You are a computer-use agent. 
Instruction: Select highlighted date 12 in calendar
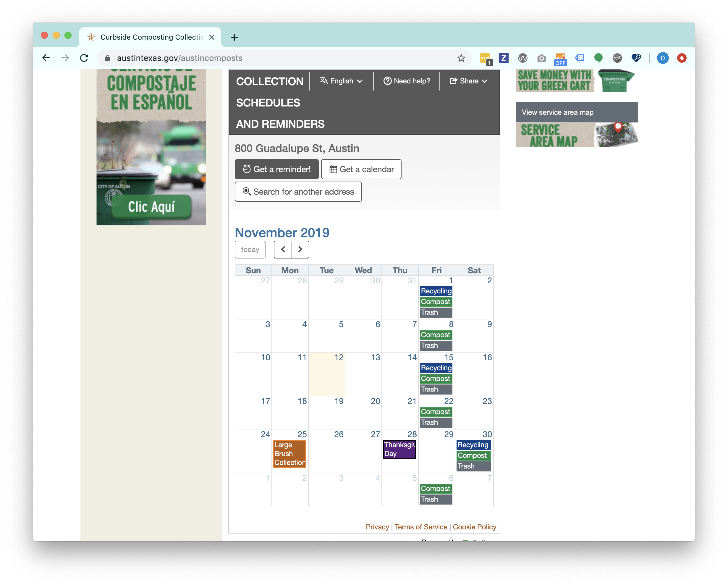(326, 374)
